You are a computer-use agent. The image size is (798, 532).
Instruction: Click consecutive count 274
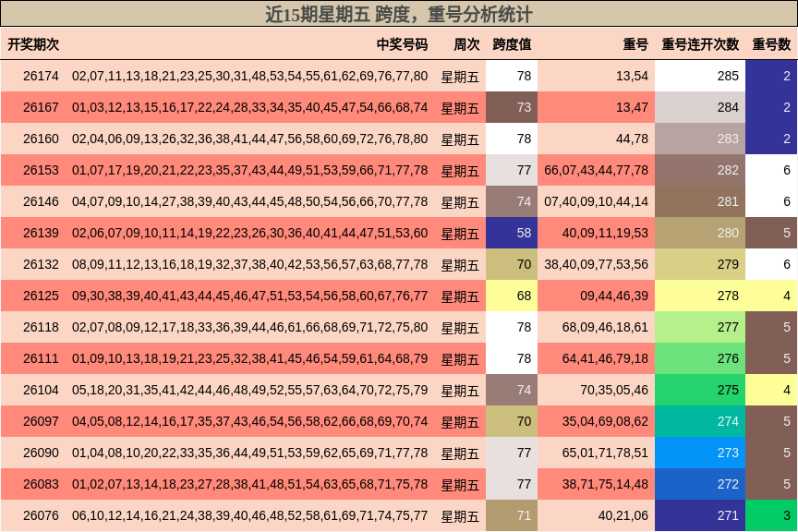700,421
